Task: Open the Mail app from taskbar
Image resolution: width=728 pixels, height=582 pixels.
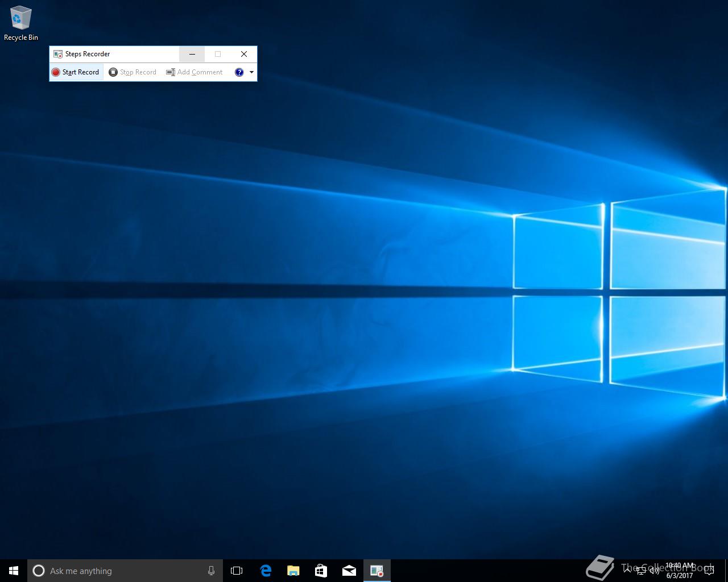Action: [x=349, y=571]
